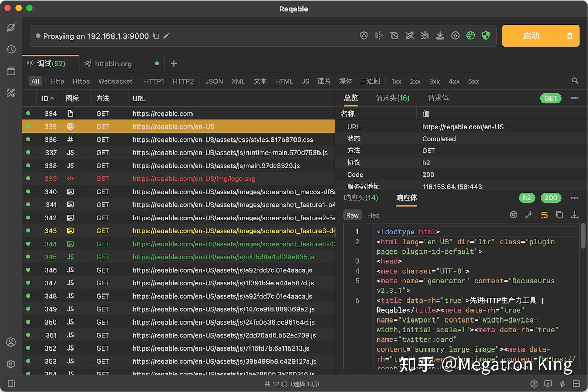Image resolution: width=588 pixels, height=392 pixels.
Task: Toggle word wrap icon in response body
Action: [x=544, y=215]
